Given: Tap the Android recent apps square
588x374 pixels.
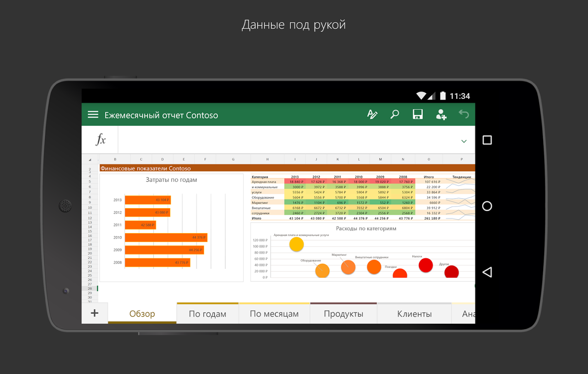Looking at the screenshot, I should click(487, 140).
